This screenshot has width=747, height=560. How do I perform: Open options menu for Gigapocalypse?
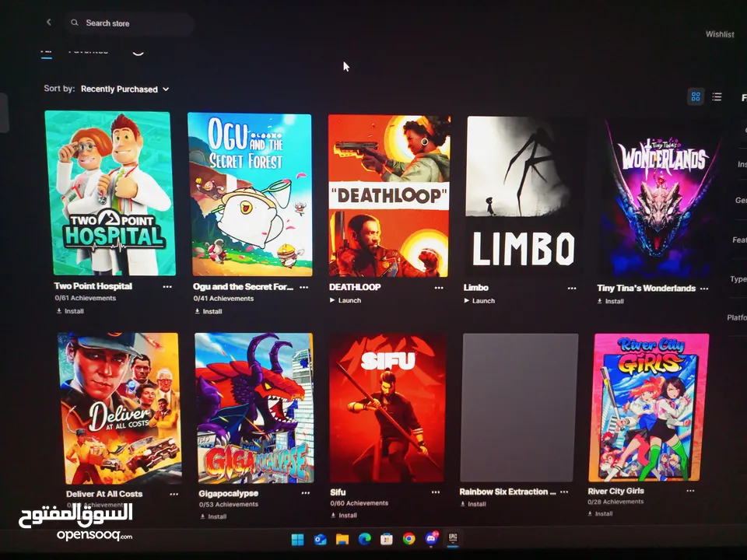[305, 493]
